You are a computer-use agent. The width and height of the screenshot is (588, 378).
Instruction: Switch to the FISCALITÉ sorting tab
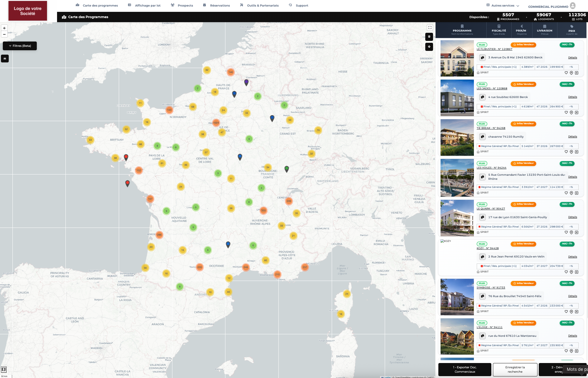coord(499,30)
